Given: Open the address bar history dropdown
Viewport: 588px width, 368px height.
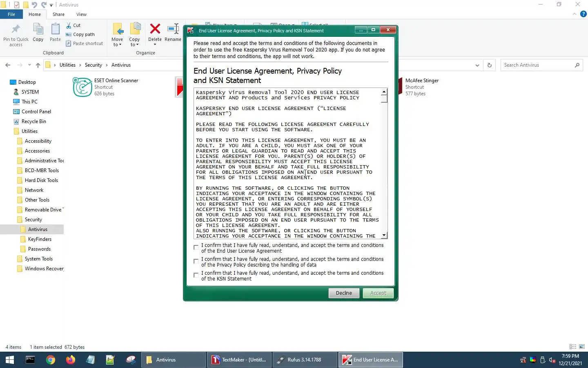Looking at the screenshot, I should click(x=477, y=65).
